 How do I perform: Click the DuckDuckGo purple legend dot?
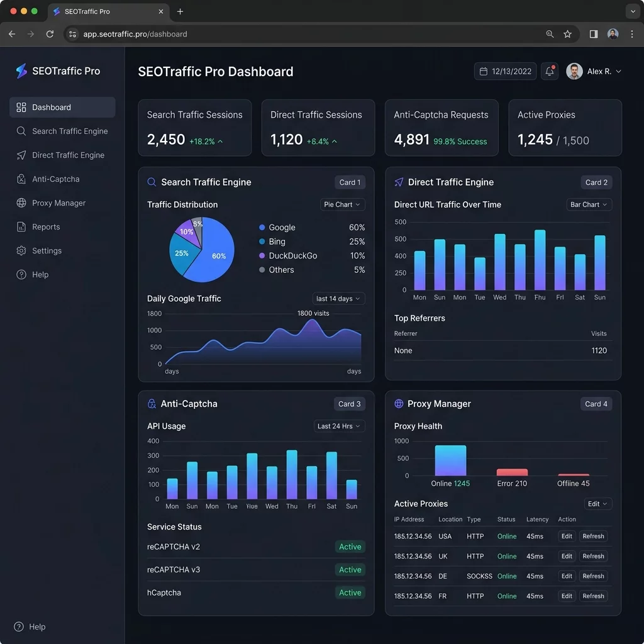click(262, 255)
